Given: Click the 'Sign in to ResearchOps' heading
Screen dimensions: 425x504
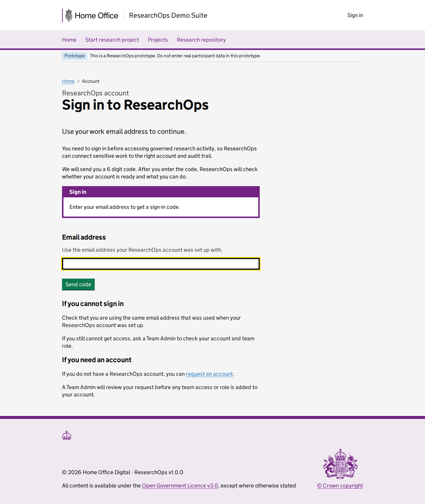Looking at the screenshot, I should click(135, 105).
